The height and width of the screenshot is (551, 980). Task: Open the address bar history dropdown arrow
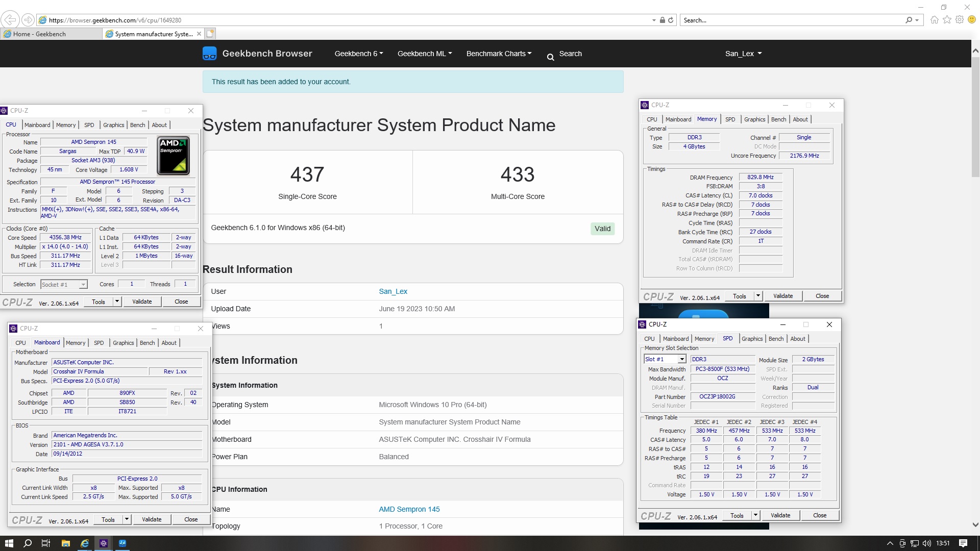(x=654, y=20)
